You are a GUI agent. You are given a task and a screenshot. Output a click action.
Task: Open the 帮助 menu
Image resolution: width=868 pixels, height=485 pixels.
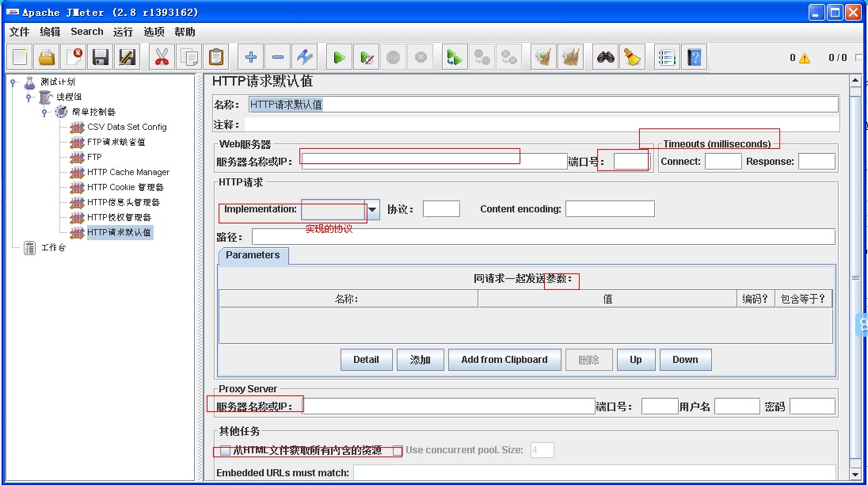185,32
